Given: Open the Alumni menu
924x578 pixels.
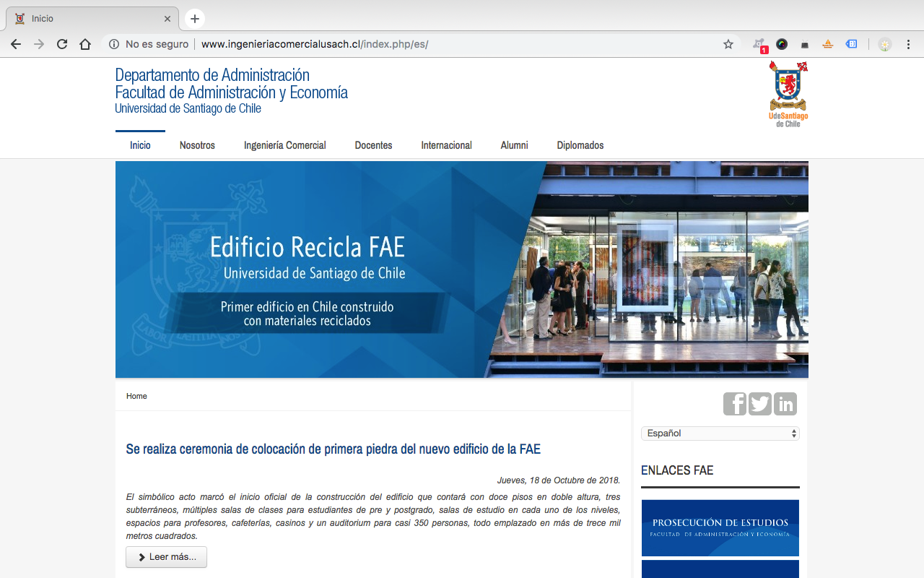Looking at the screenshot, I should coord(514,145).
